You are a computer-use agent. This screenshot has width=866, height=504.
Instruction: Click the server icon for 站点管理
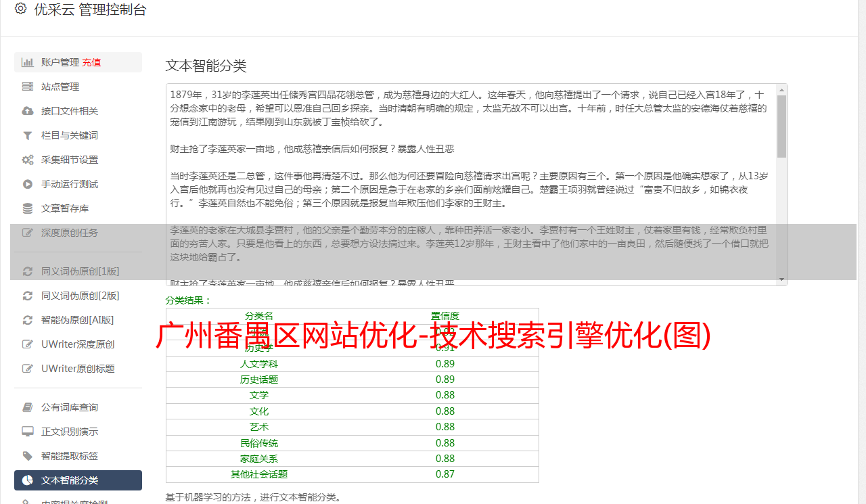[x=28, y=87]
